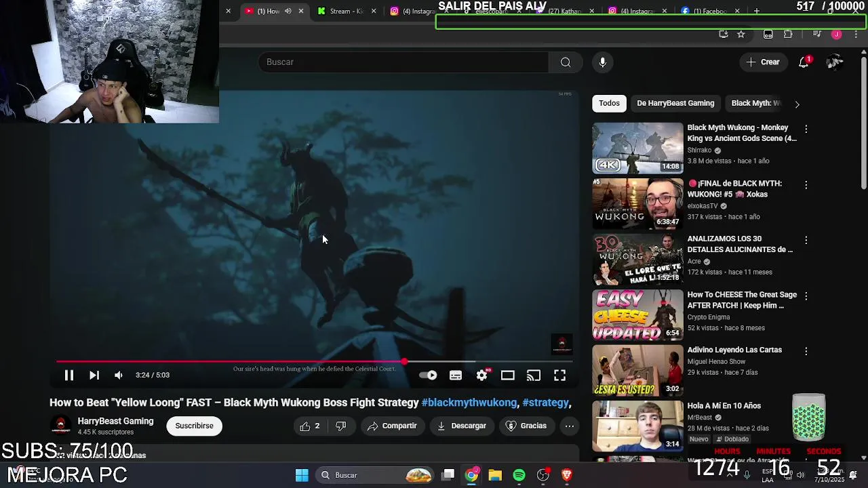Viewport: 868px width, 488px height.
Task: Mute the video player volume
Action: pos(119,375)
